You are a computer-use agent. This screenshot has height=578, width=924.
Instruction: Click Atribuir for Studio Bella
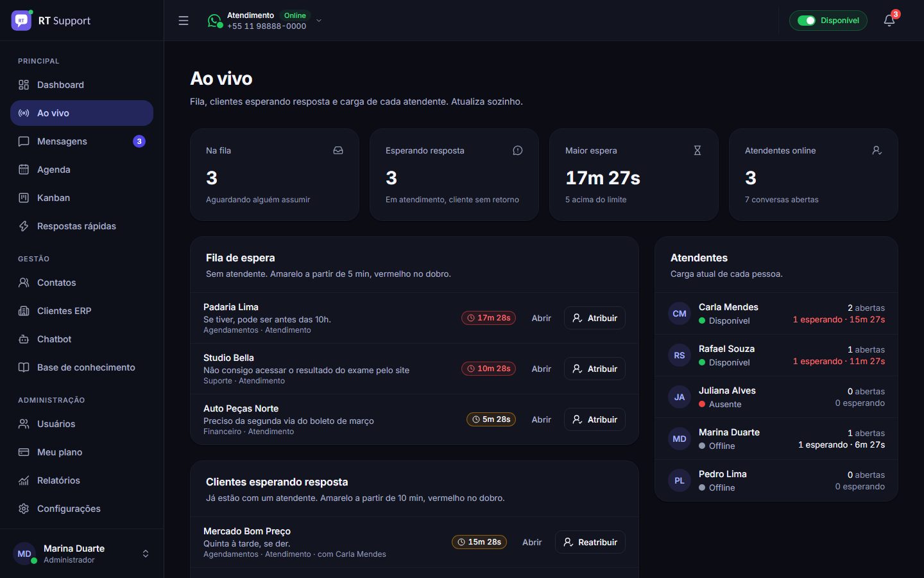coord(595,369)
